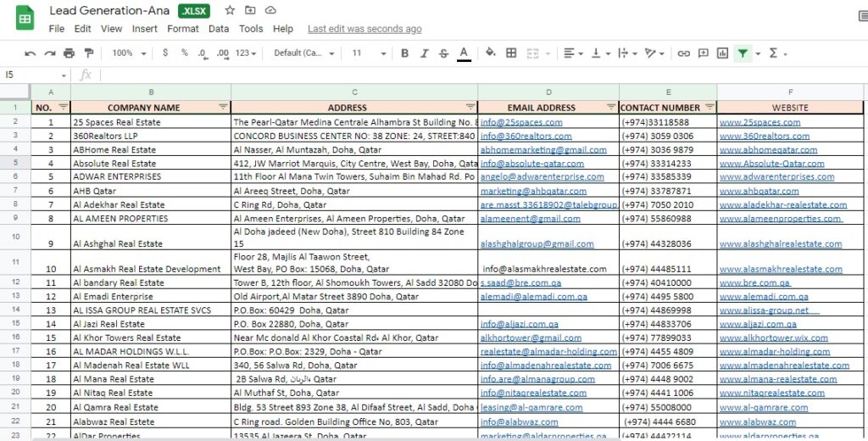Open the Data menu
The height and width of the screenshot is (441, 868).
point(219,29)
